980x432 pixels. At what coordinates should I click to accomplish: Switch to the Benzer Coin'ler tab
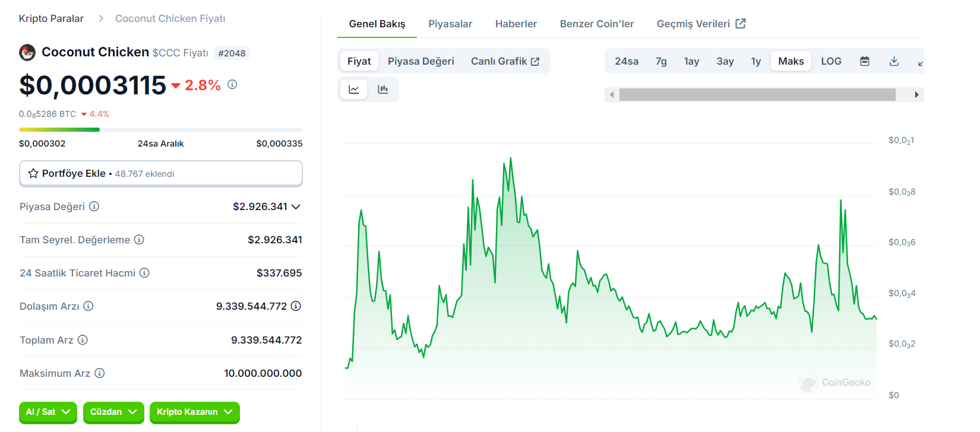(x=597, y=24)
